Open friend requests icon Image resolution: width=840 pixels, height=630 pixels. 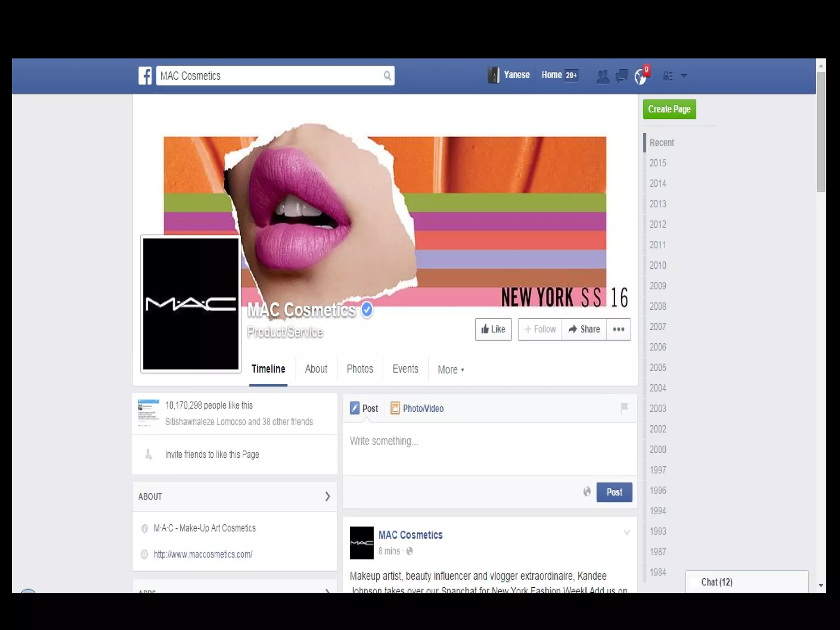(603, 76)
